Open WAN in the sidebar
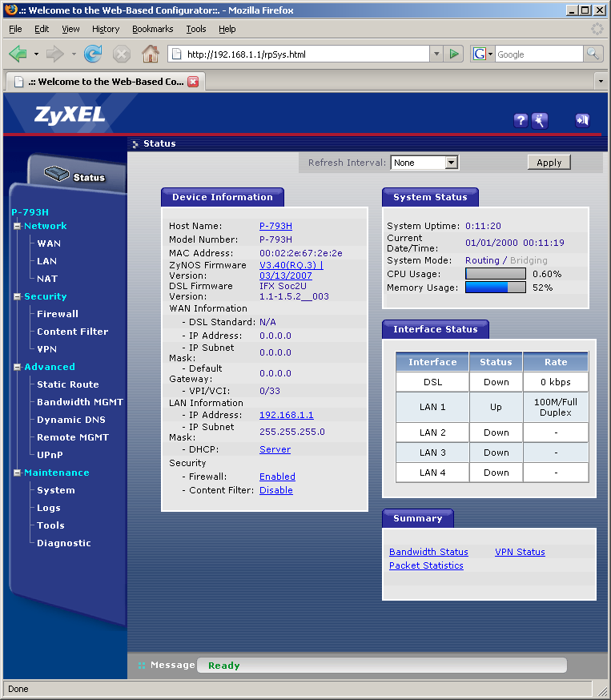Screen dimensions: 611x700 49,243
